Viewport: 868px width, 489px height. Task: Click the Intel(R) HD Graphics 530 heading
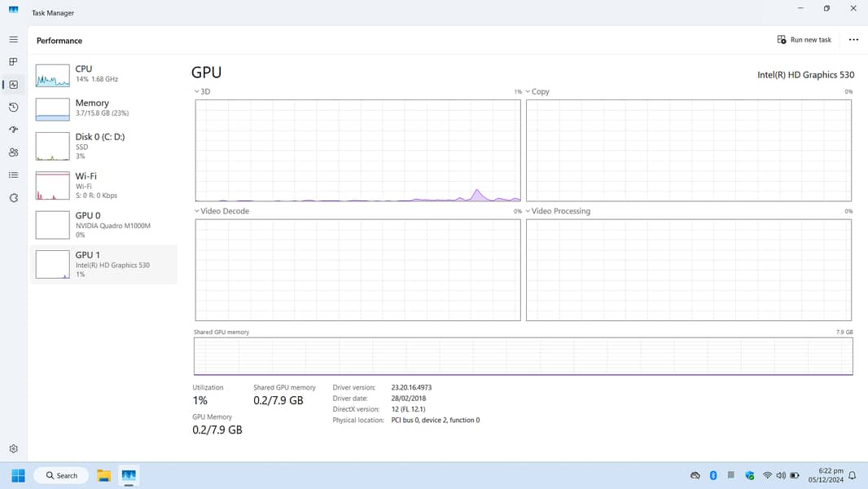[805, 75]
